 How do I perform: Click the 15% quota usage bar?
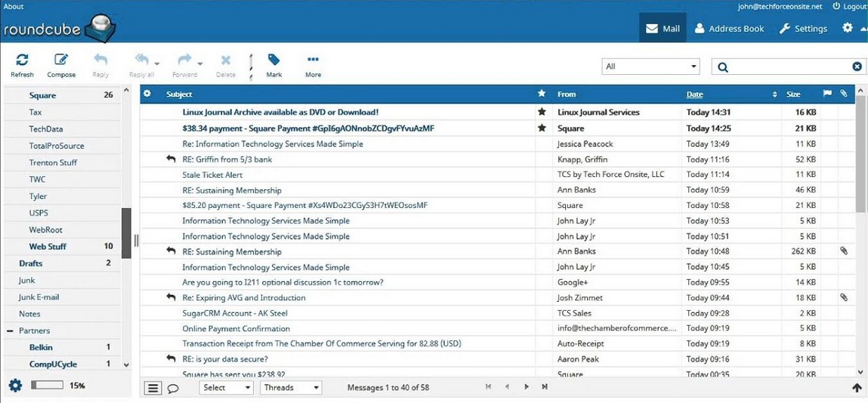tap(47, 386)
